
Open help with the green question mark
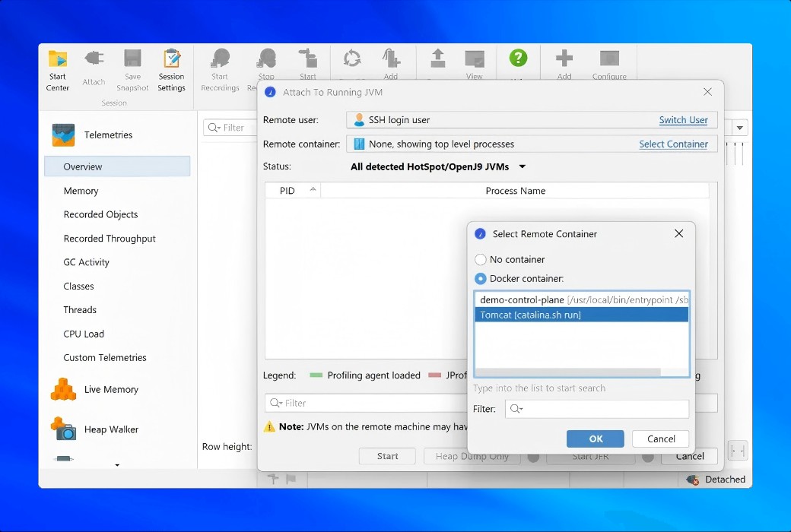pyautogui.click(x=518, y=58)
